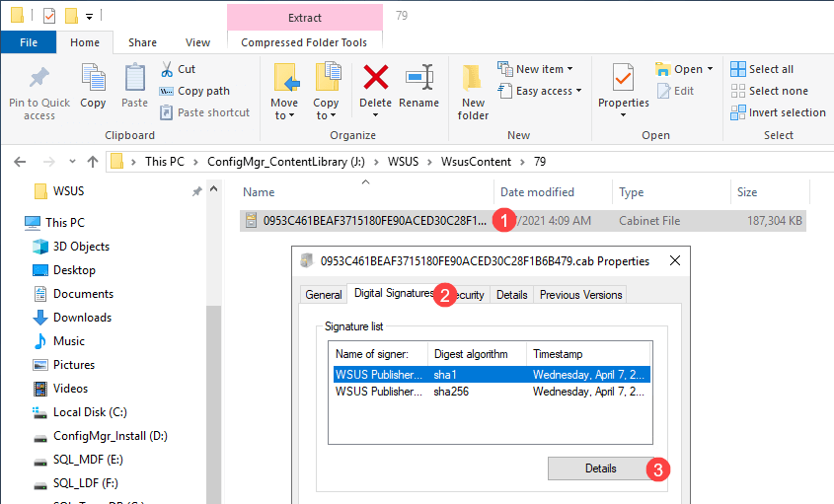Click WsusContent in the address breadcrumb
Image resolution: width=834 pixels, height=504 pixels.
(476, 162)
